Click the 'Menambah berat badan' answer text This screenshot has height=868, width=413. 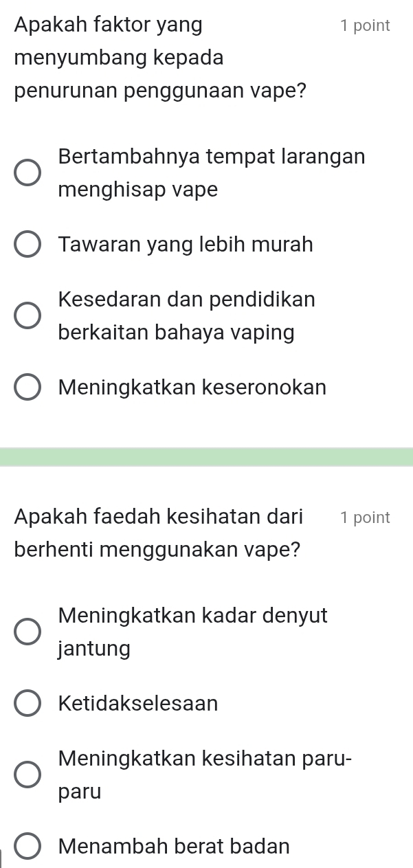[174, 847]
